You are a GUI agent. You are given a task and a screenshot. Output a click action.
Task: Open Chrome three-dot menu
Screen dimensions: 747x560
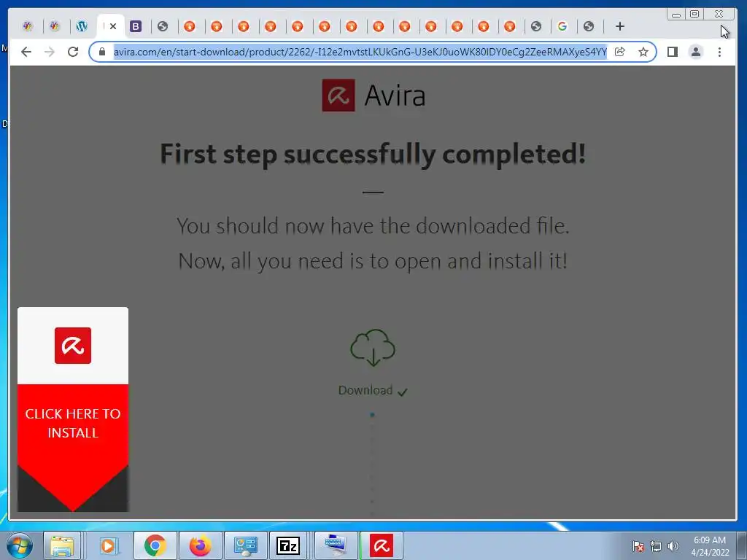click(x=719, y=52)
